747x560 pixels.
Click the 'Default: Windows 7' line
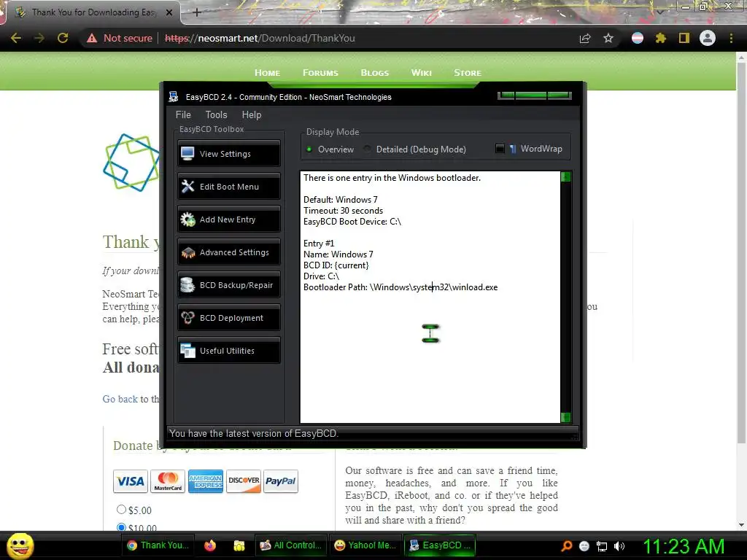click(x=340, y=200)
